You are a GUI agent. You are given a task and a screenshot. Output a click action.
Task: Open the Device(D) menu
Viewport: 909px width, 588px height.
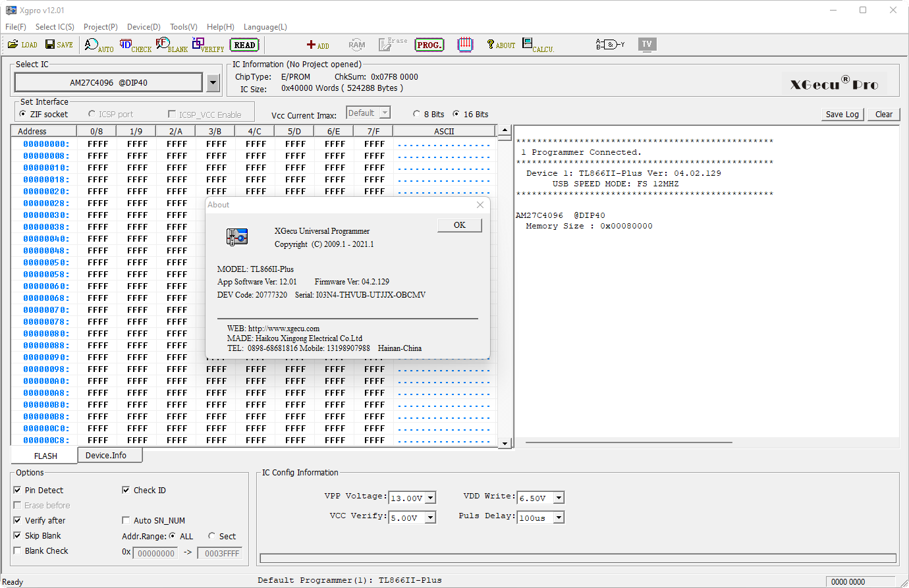tap(144, 27)
